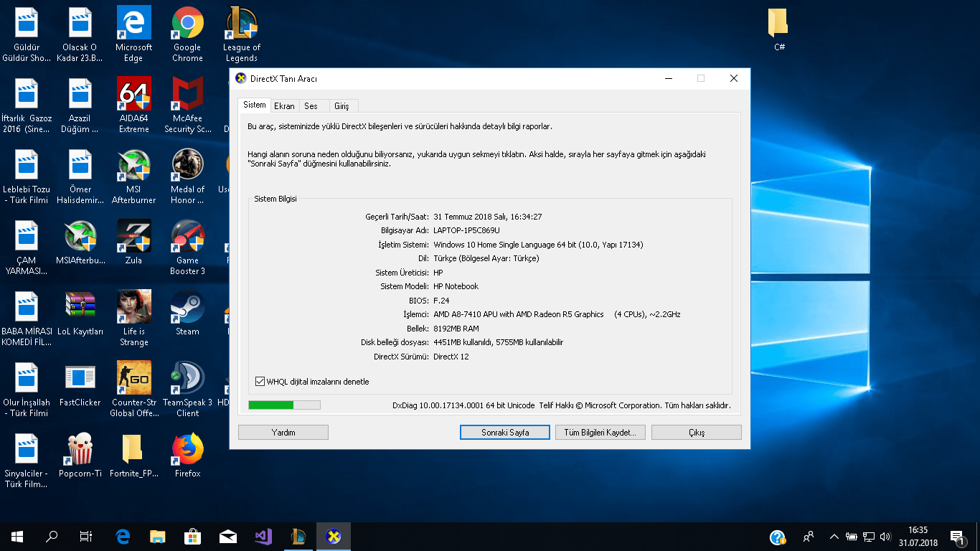
Task: Show hidden system tray icons chevron
Action: (834, 537)
